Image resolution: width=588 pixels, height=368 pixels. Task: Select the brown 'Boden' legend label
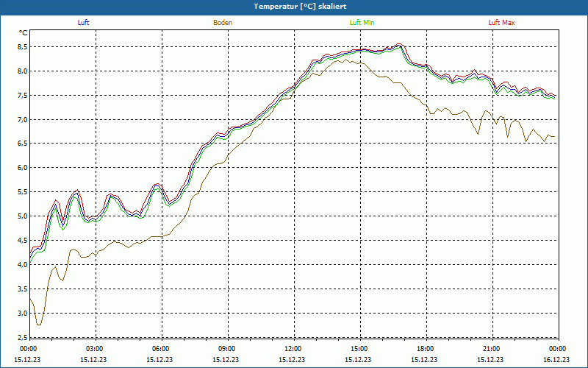[x=223, y=23]
